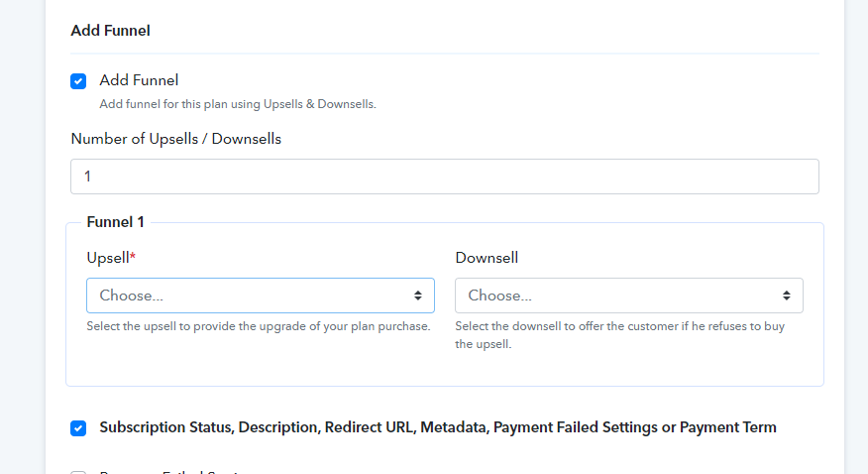
Task: Click the Add Funnel section heading
Action: [x=110, y=31]
